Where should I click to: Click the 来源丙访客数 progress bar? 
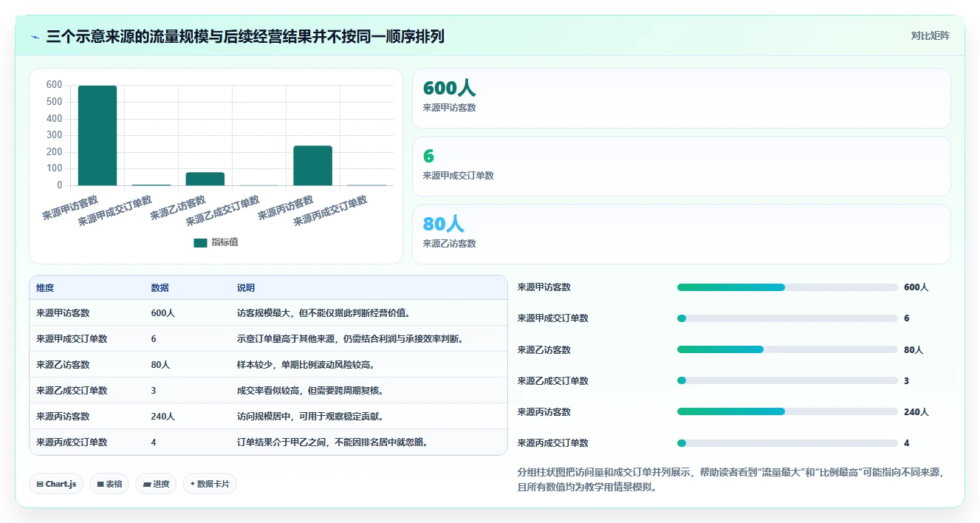(787, 412)
